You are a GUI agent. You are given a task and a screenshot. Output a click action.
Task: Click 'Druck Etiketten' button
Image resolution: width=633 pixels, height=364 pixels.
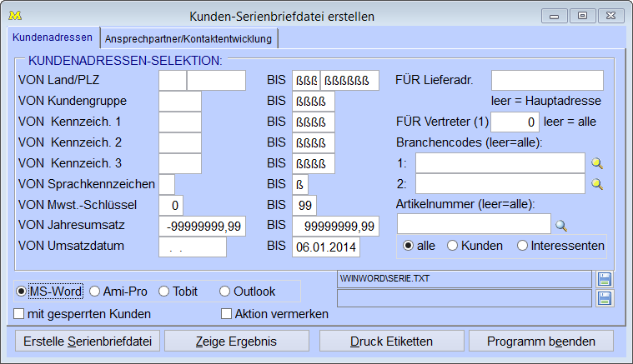point(392,342)
